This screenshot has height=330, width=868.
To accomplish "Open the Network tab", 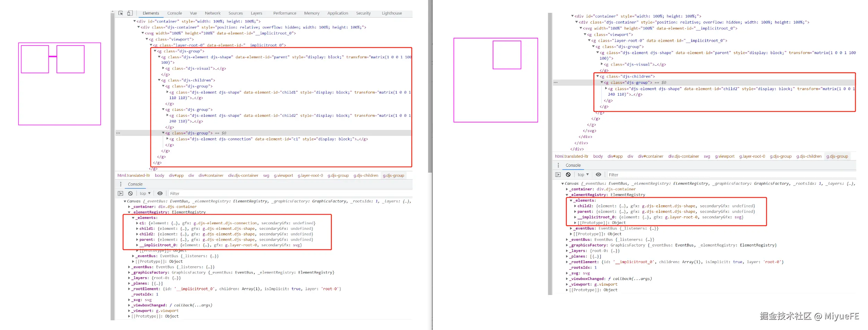I will click(x=212, y=13).
